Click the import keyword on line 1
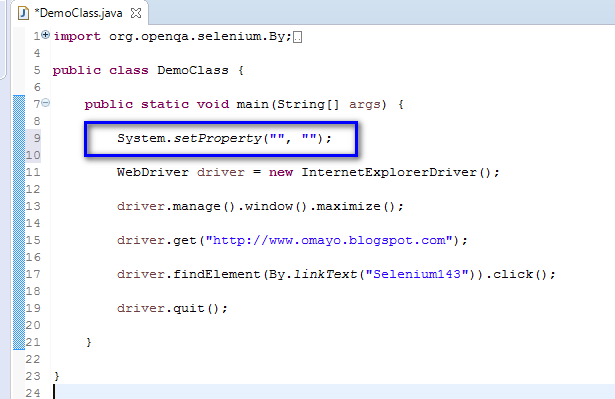Image resolution: width=615 pixels, height=399 pixels. coord(77,36)
